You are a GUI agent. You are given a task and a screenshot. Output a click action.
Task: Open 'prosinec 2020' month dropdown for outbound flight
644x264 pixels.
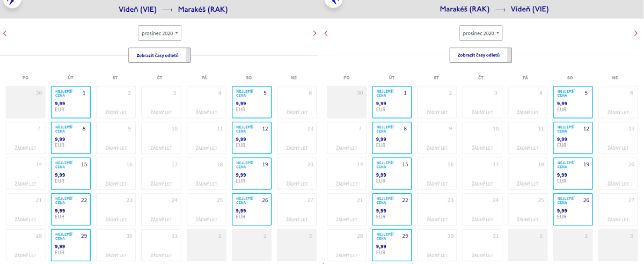coord(159,33)
